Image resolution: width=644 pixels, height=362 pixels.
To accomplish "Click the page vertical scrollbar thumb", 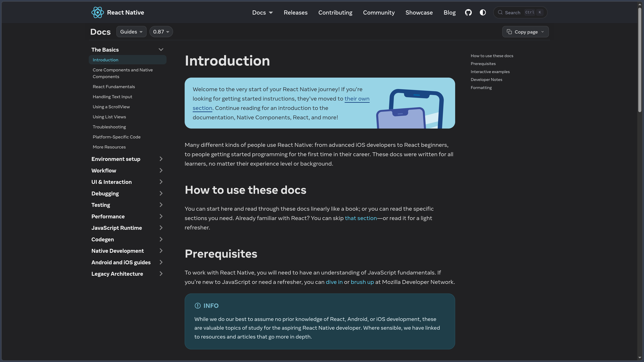I will pos(639,60).
